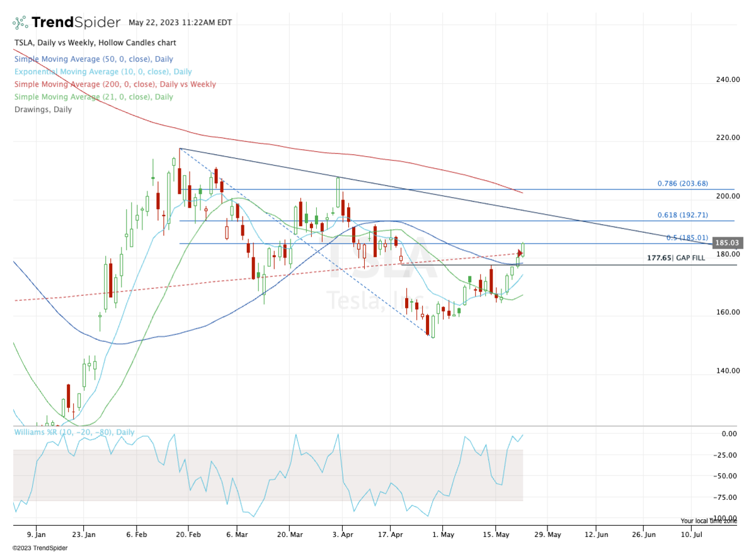The width and height of the screenshot is (756, 554).
Task: Click the 0.786 (203.68) Fibonacci label
Action: (x=682, y=184)
